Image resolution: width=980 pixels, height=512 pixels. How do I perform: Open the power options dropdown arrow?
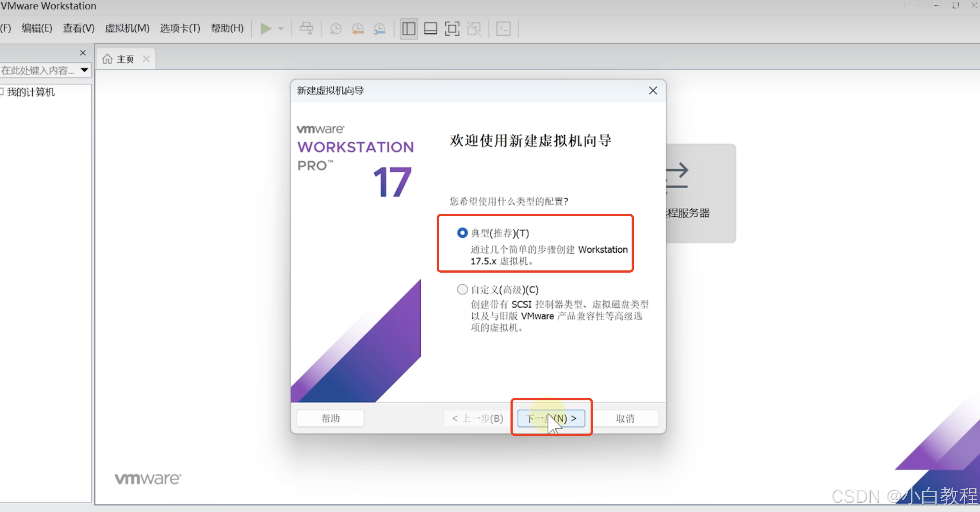tap(281, 29)
